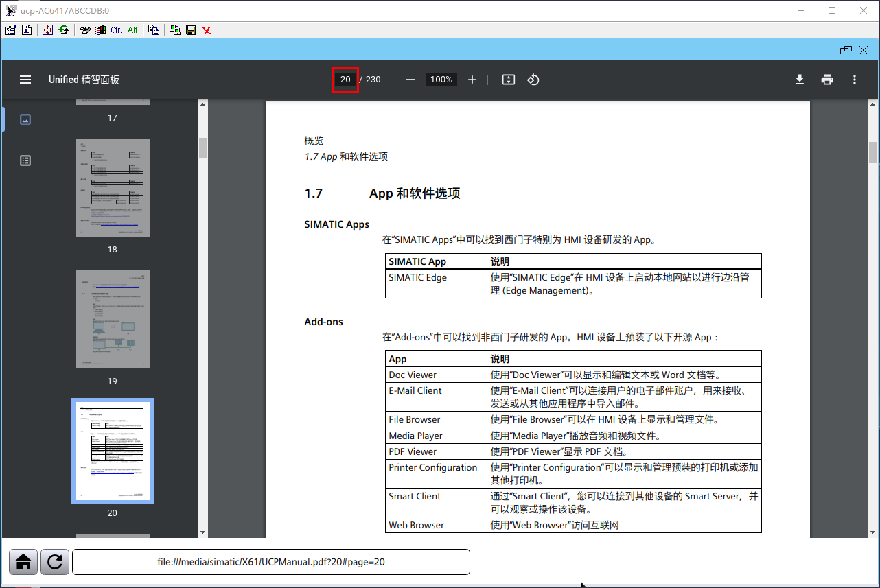
Task: Switch the VNC viewer to full screen
Action: tap(47, 30)
